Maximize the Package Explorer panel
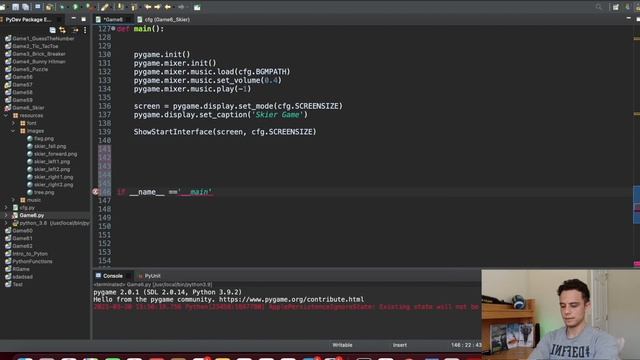The height and width of the screenshot is (360, 640). [x=84, y=19]
